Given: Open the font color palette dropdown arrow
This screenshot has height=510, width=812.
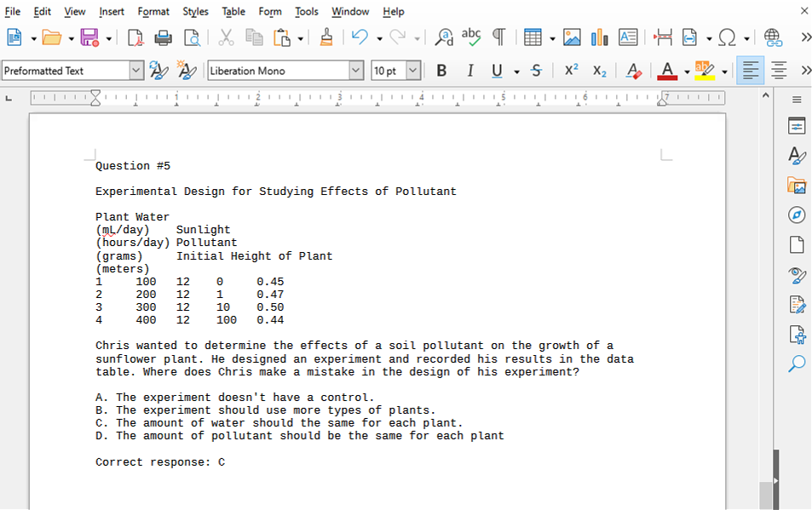Looking at the screenshot, I should pyautogui.click(x=687, y=72).
